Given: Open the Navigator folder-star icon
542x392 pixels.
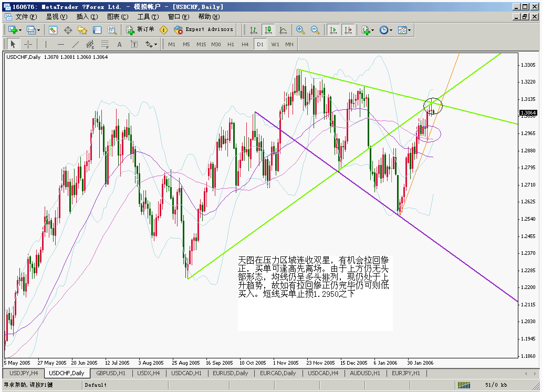Looking at the screenshot, I should (x=82, y=30).
